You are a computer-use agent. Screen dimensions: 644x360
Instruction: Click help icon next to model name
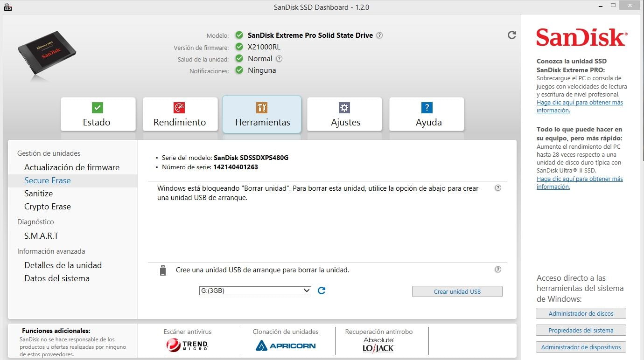coord(379,35)
